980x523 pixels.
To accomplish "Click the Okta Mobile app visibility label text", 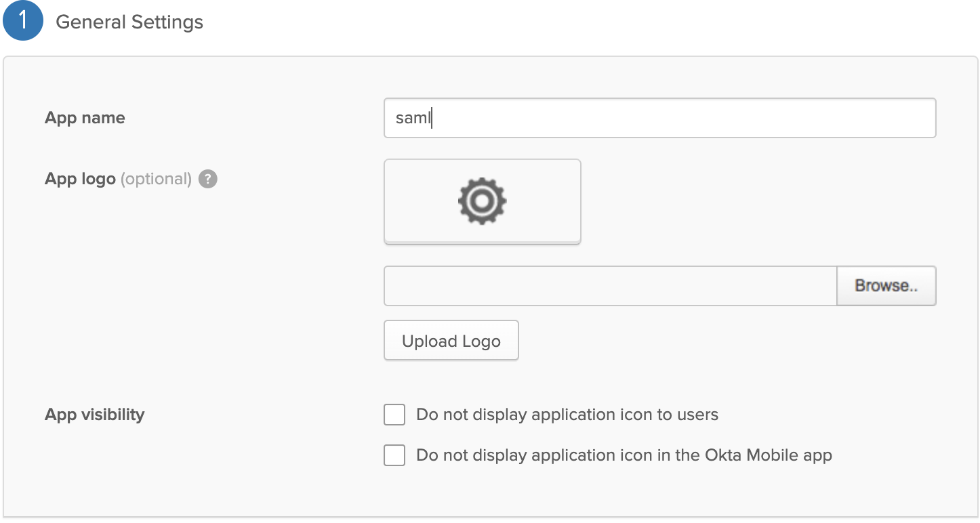I will click(x=624, y=455).
